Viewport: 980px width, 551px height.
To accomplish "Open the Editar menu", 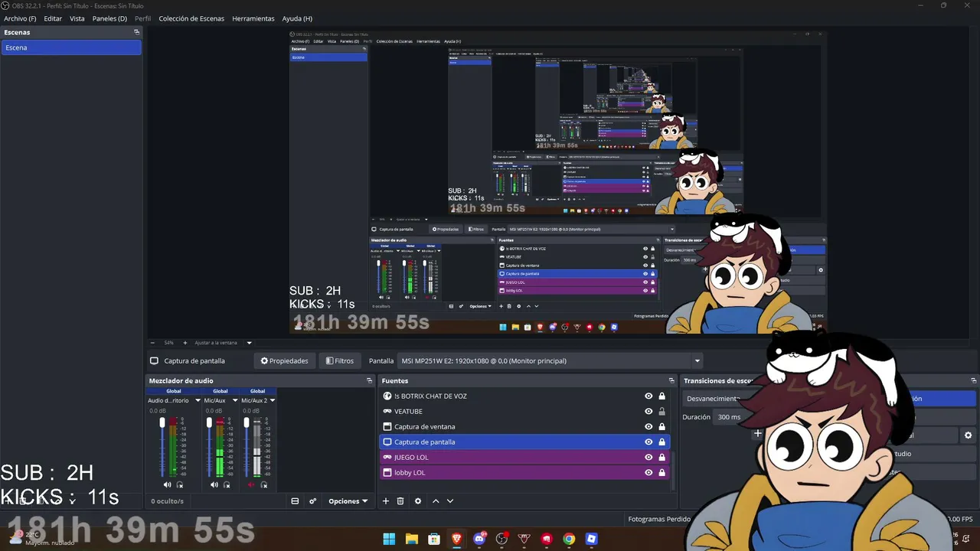I will (x=53, y=18).
